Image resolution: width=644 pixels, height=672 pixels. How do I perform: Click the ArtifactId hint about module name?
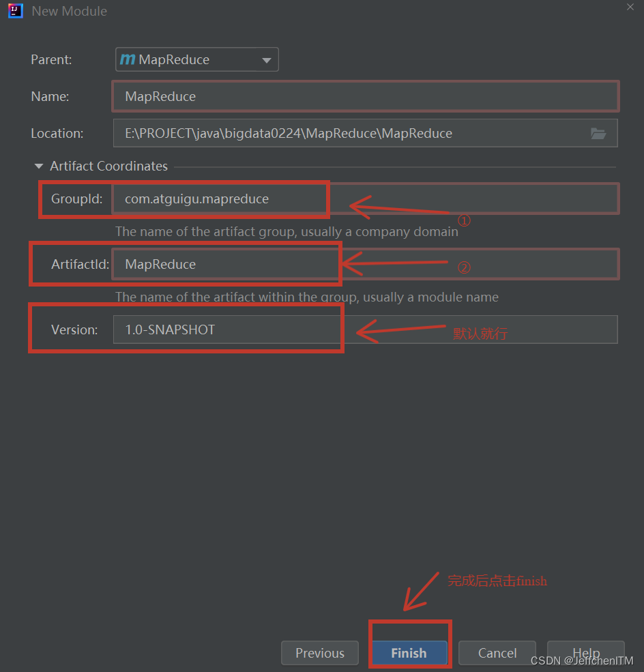(306, 297)
